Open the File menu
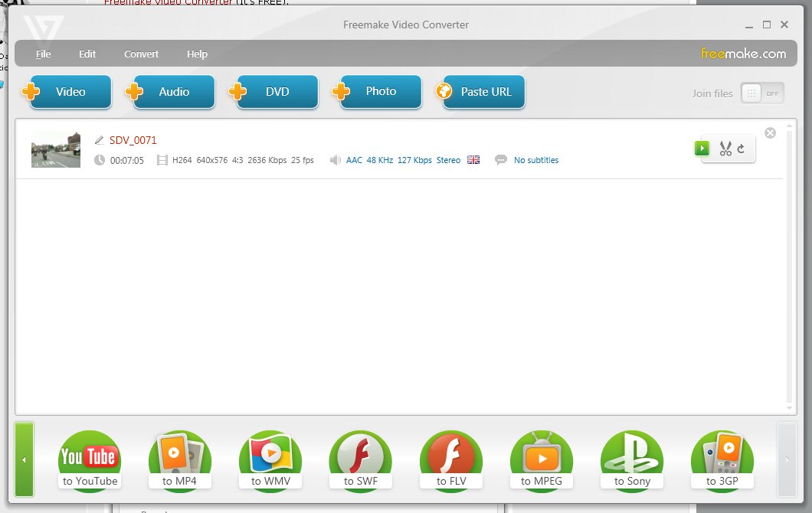 (x=43, y=54)
